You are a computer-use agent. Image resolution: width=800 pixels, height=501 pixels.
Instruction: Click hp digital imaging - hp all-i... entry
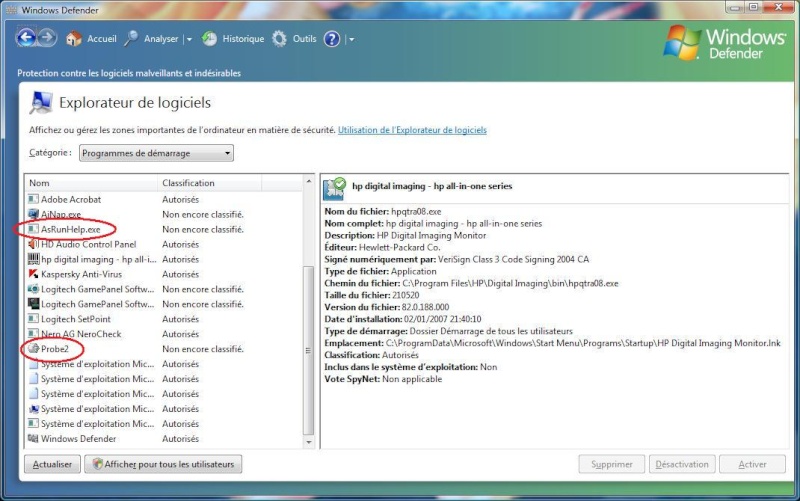click(98, 259)
